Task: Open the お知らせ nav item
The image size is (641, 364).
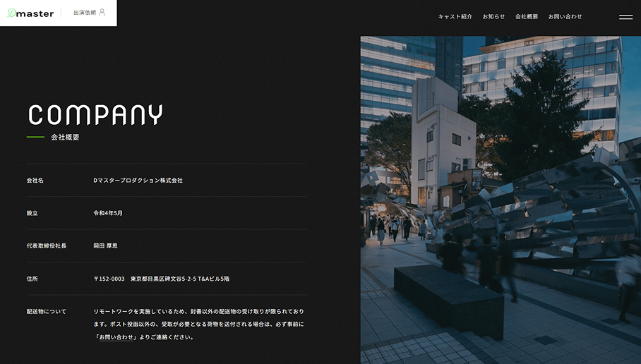Action: (x=493, y=17)
